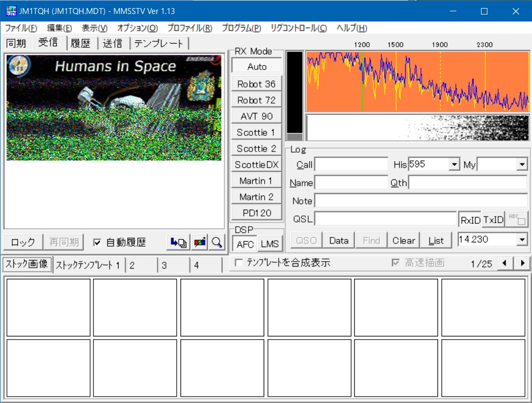The height and width of the screenshot is (403, 532).
Task: Click in the QSL input field
Action: [386, 219]
